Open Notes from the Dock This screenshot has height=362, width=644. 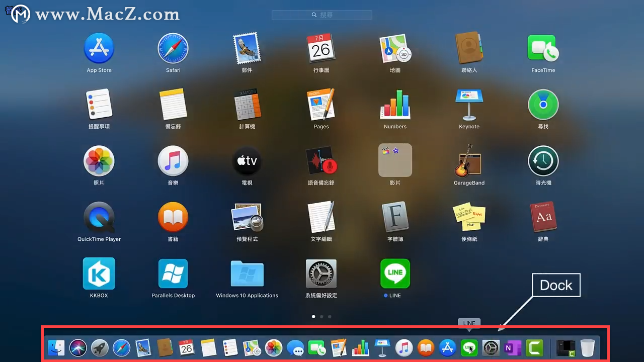208,348
